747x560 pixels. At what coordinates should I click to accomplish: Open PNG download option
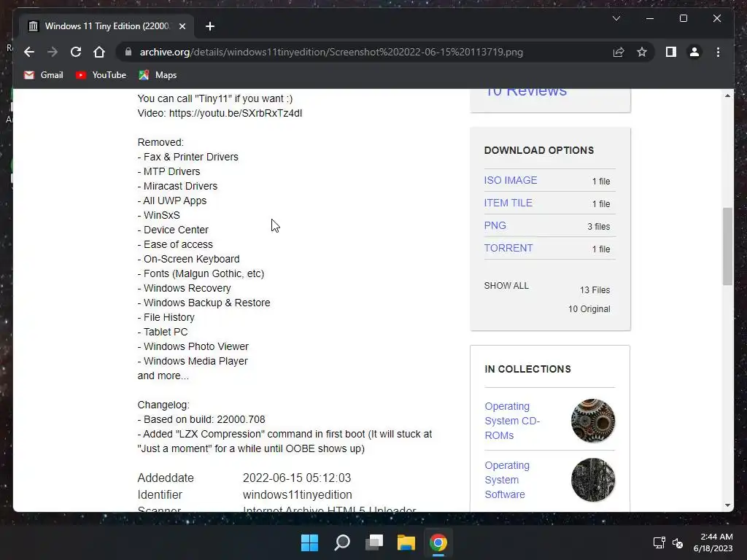(x=495, y=225)
